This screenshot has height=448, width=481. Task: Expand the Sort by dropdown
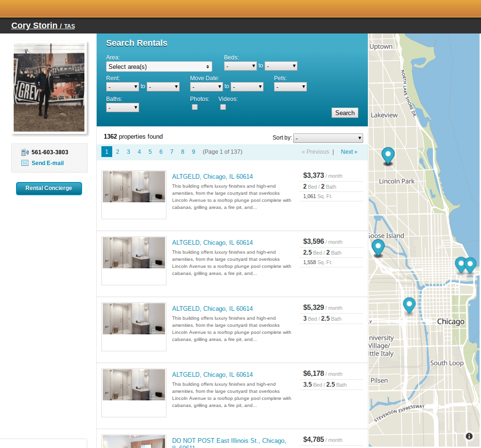click(328, 138)
